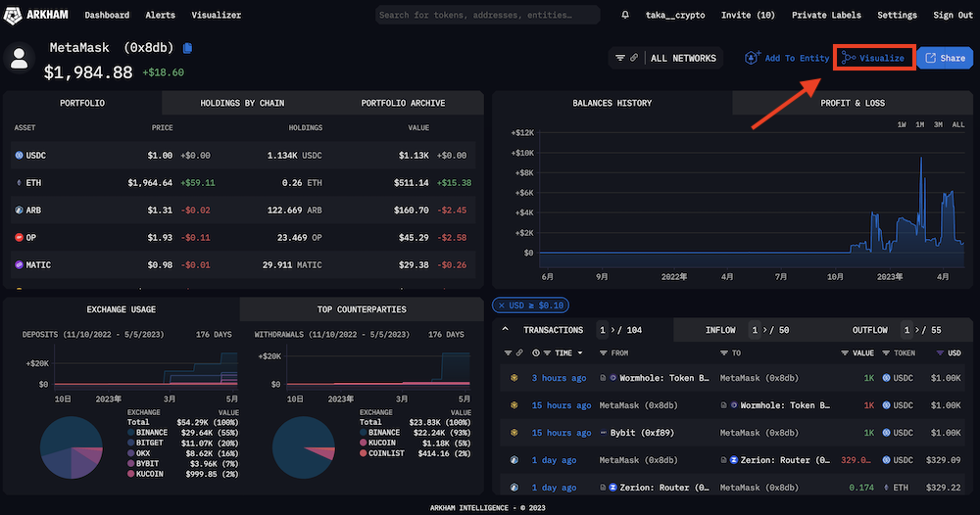Screen dimensions: 980x515
Task: Open the ALL NETWORKS filter dropdown
Action: click(x=665, y=58)
